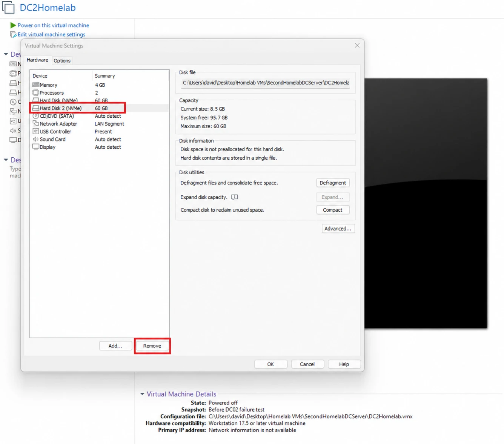Open Help for VM settings
The image size is (504, 444).
tap(344, 364)
